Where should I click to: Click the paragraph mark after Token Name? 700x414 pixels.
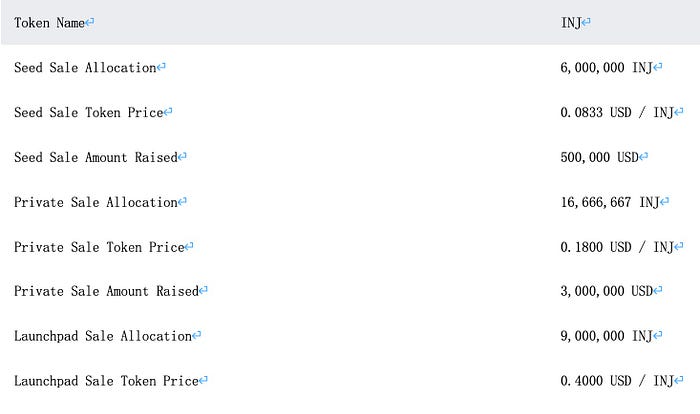90,23
